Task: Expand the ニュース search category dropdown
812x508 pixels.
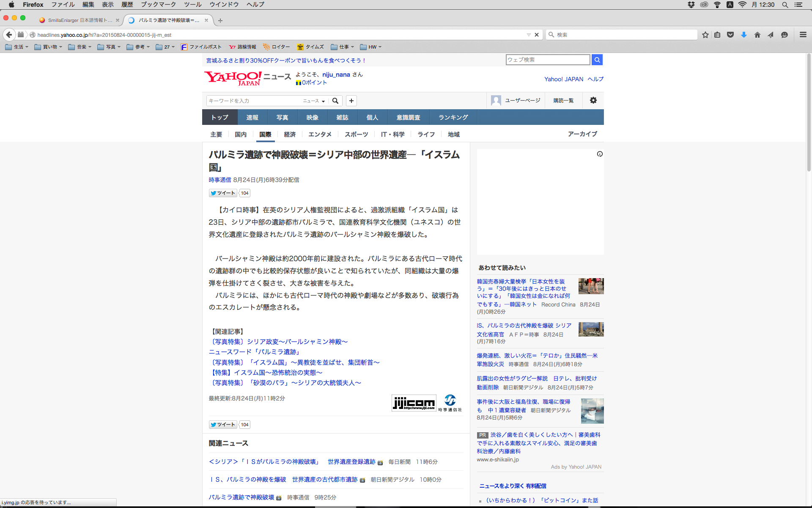Action: (x=314, y=101)
